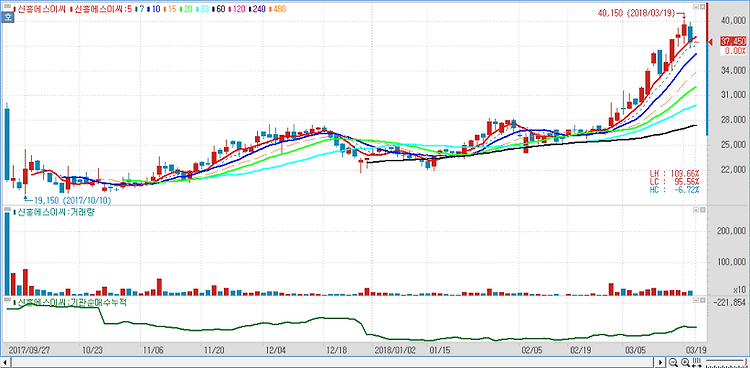The image size is (750, 368).
Task: Click the blue '호' button at top-left
Action: click(x=7, y=18)
